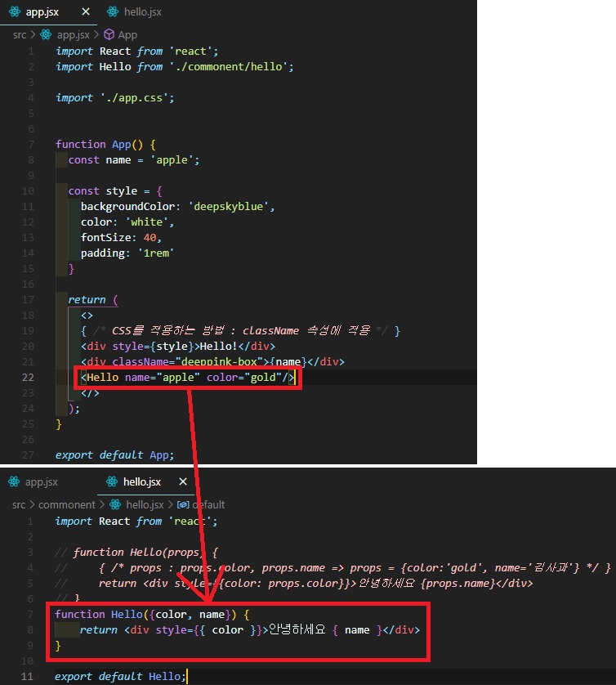Viewport: 616px width, 685px height.
Task: Click 'deepskyblue' backgroundColor value
Action: click(x=228, y=207)
